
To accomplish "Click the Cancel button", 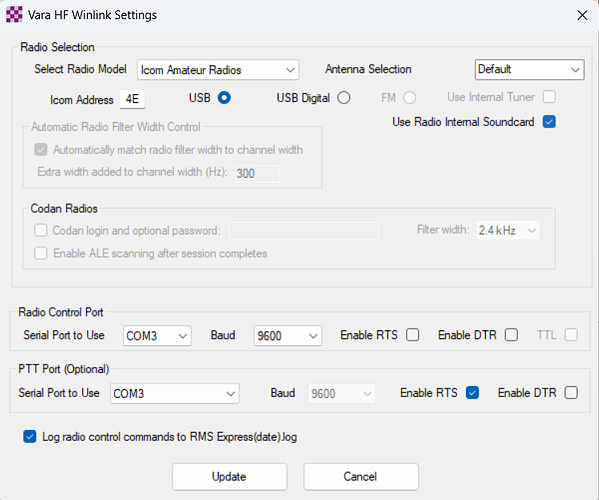I will click(x=361, y=477).
